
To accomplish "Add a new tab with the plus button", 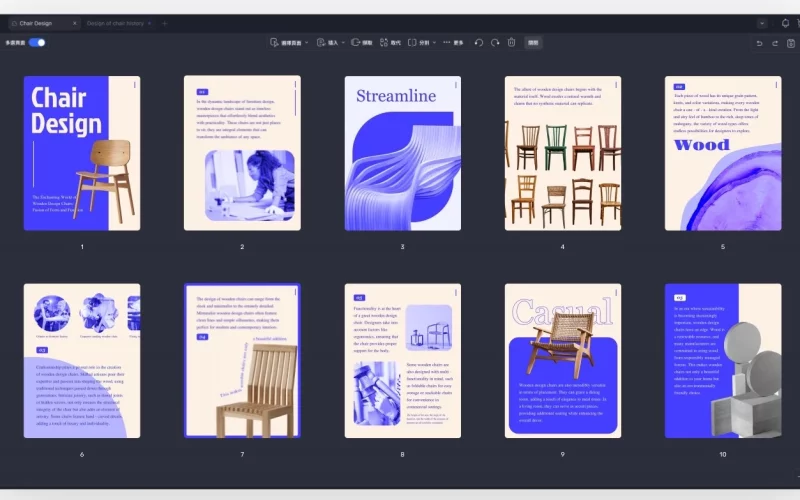I will tap(165, 23).
